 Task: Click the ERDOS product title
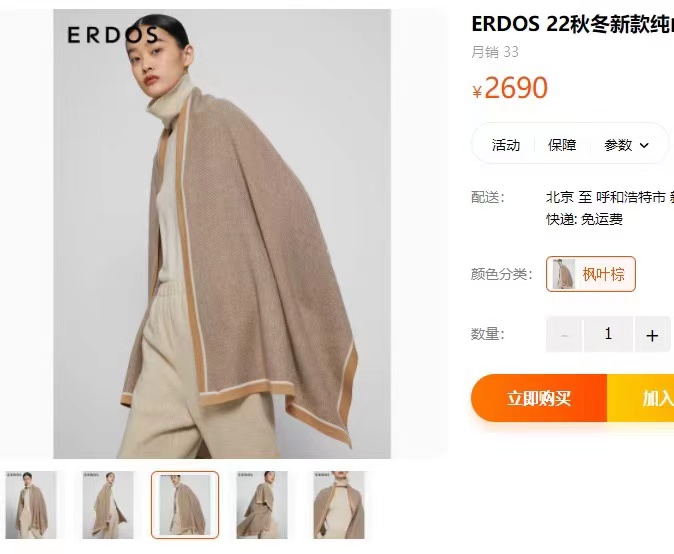coord(573,24)
